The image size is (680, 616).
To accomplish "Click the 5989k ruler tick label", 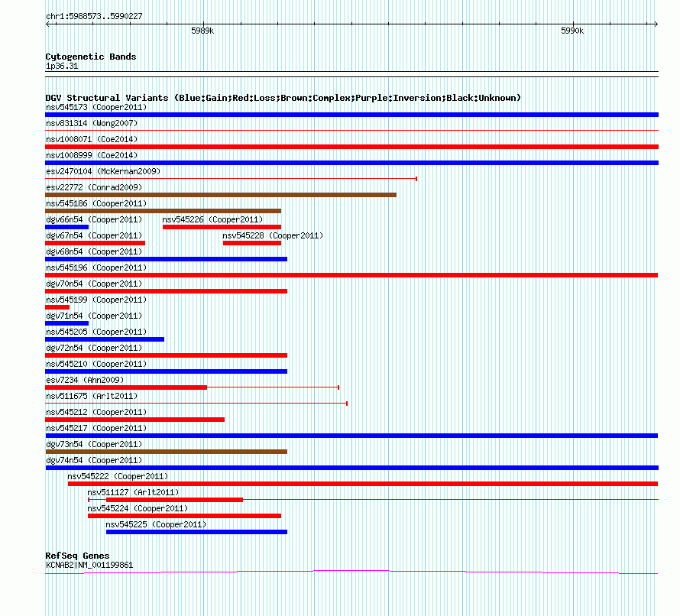I will point(202,31).
